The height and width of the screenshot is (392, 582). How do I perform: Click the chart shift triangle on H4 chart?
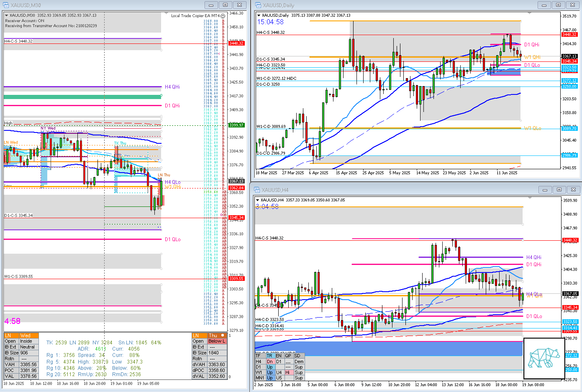point(529,198)
